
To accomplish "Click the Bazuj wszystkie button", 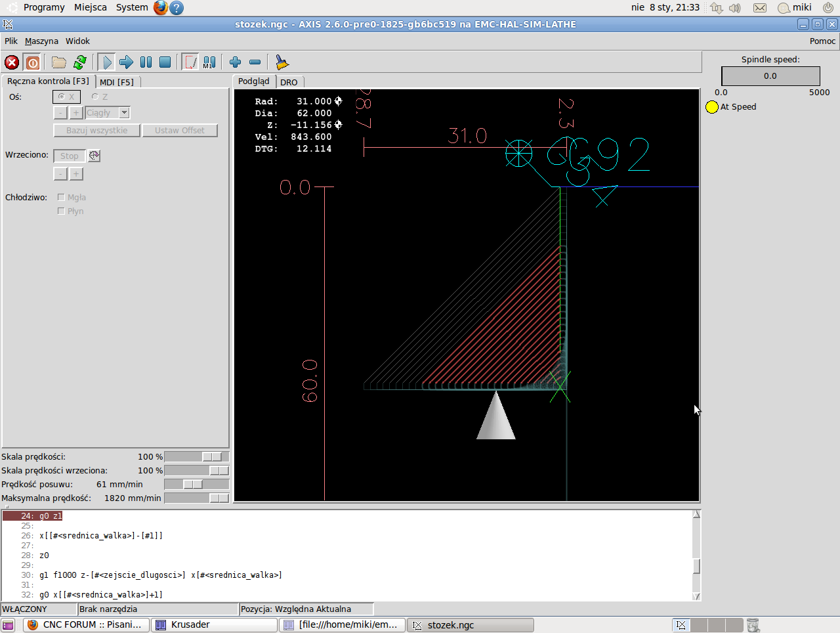I will [96, 131].
